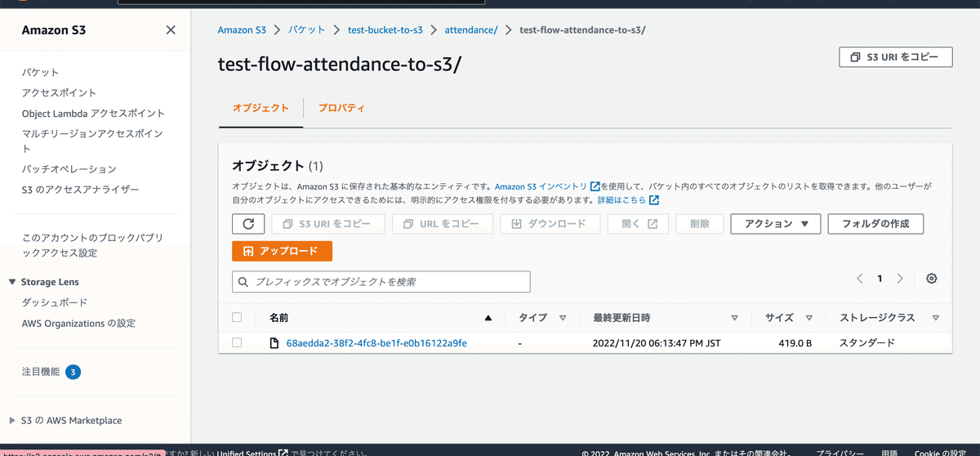Sort table by サイズ column arrow

[x=808, y=318]
